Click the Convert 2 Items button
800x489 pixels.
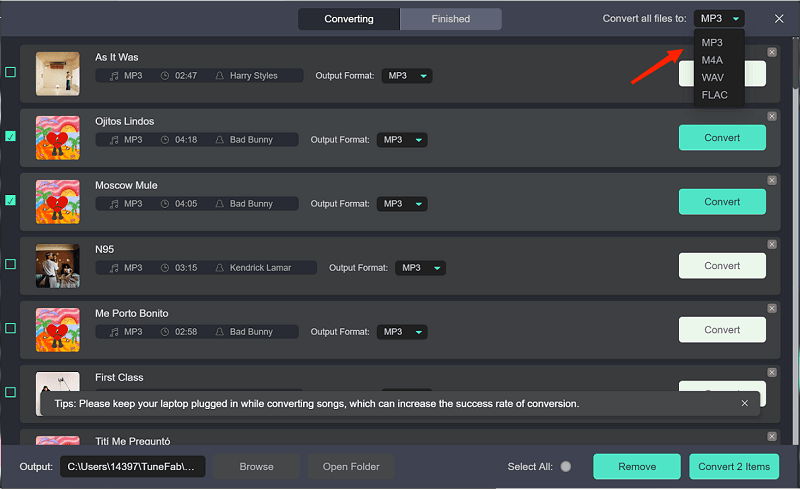733,466
